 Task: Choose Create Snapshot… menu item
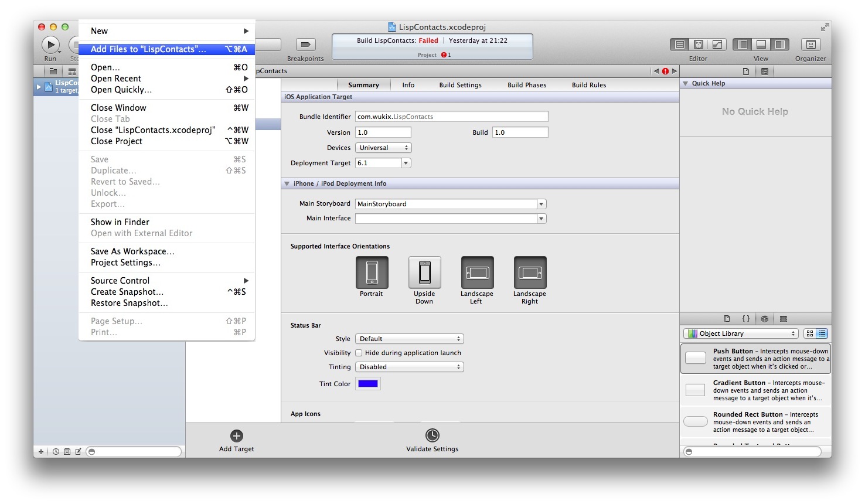click(x=167, y=292)
